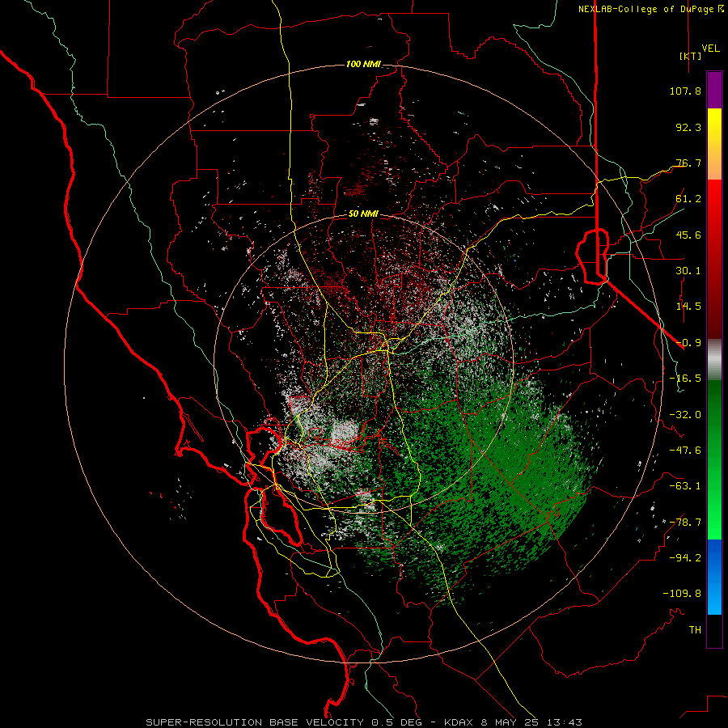
Task: Click the -78.7 velocity scale label
Action: click(x=685, y=523)
